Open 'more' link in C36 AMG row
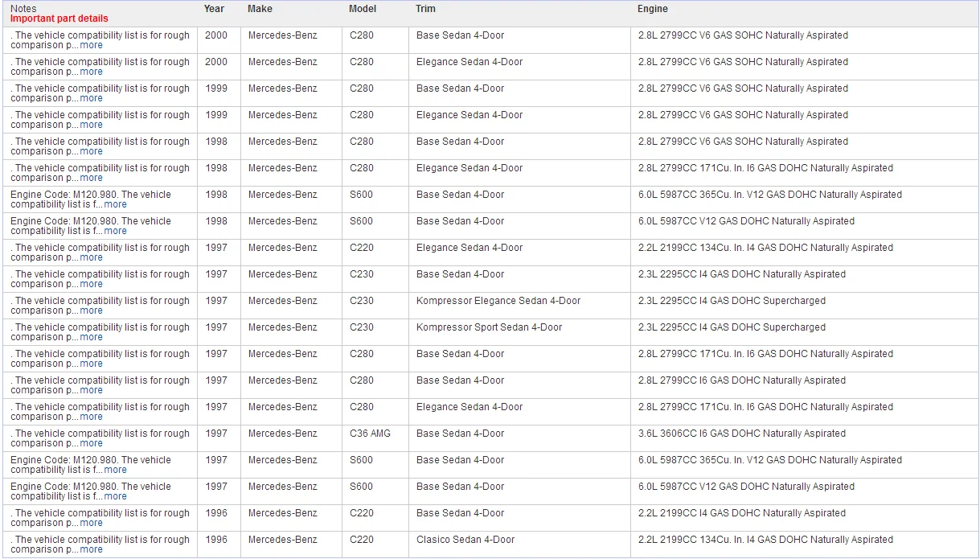Viewport: 980px width, 559px height. click(x=91, y=443)
